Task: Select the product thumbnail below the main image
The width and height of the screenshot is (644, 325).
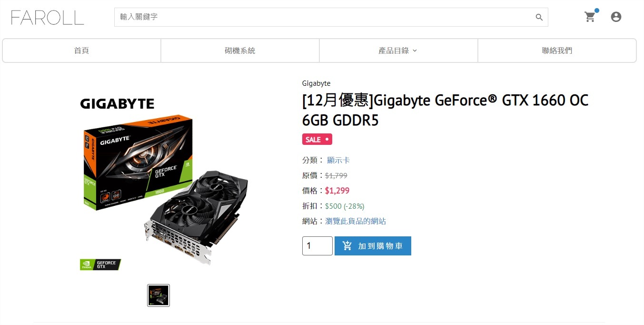Action: 159,295
